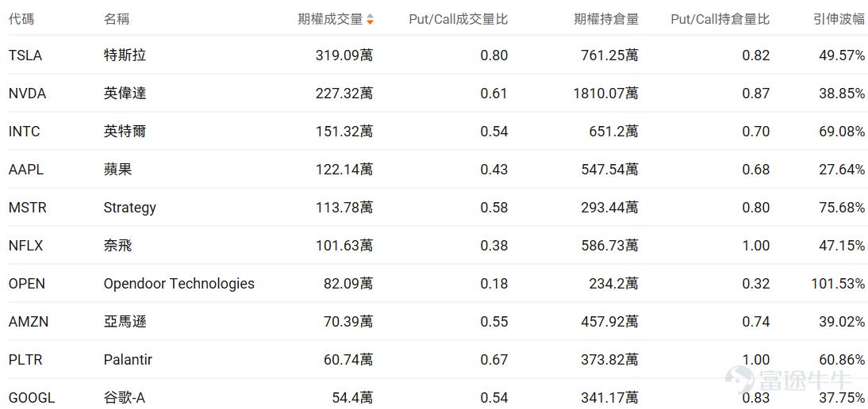Viewport: 868px width, 409px height.
Task: Select the AMZN ticker code
Action: 29,322
